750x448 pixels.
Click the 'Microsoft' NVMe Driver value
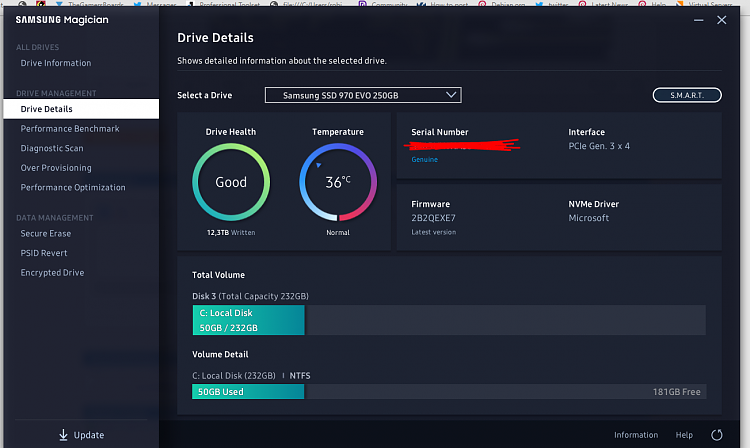(x=588, y=218)
